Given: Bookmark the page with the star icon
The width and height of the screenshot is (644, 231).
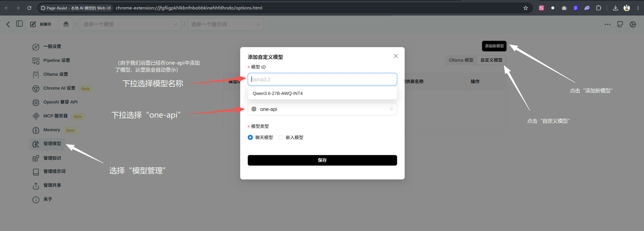Looking at the screenshot, I should pyautogui.click(x=526, y=8).
